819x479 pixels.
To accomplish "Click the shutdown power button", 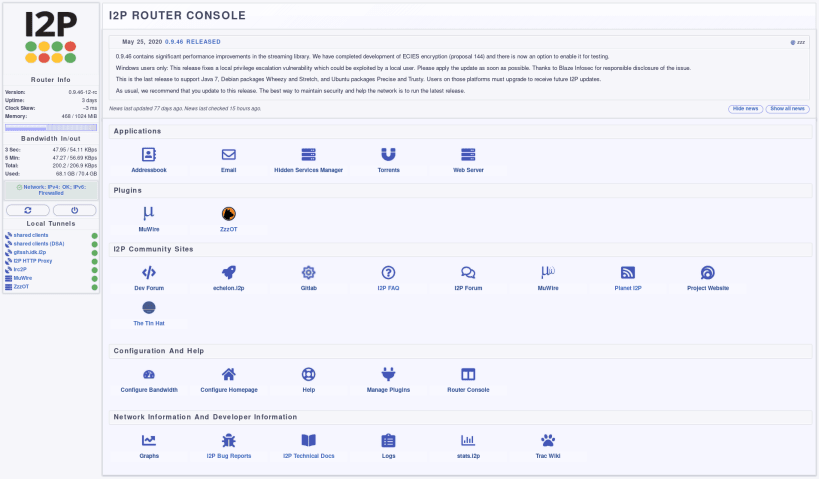I will [75, 210].
